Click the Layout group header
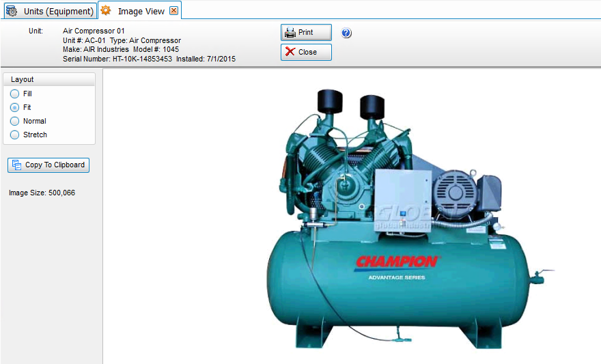This screenshot has width=601, height=364. (49, 79)
